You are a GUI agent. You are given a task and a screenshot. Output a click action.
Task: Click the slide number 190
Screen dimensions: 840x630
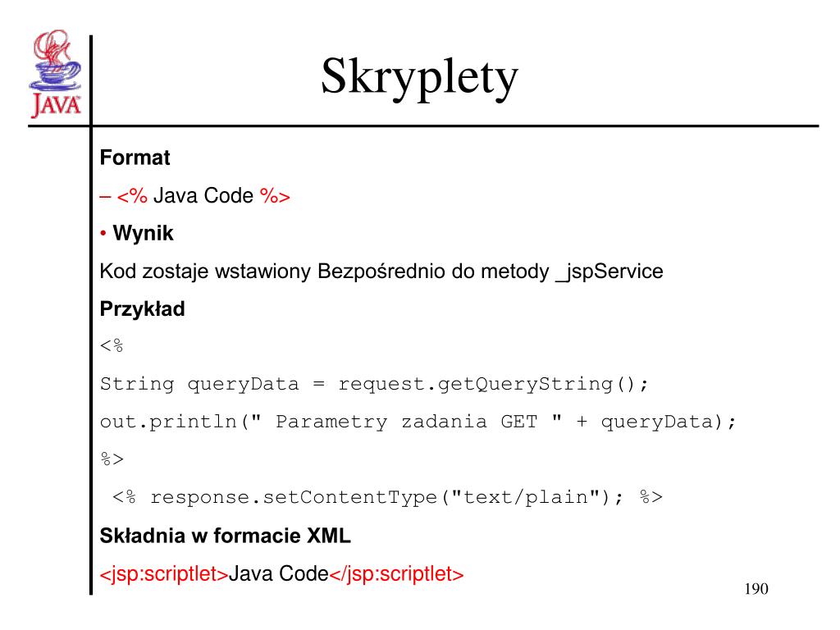pyautogui.click(x=756, y=589)
